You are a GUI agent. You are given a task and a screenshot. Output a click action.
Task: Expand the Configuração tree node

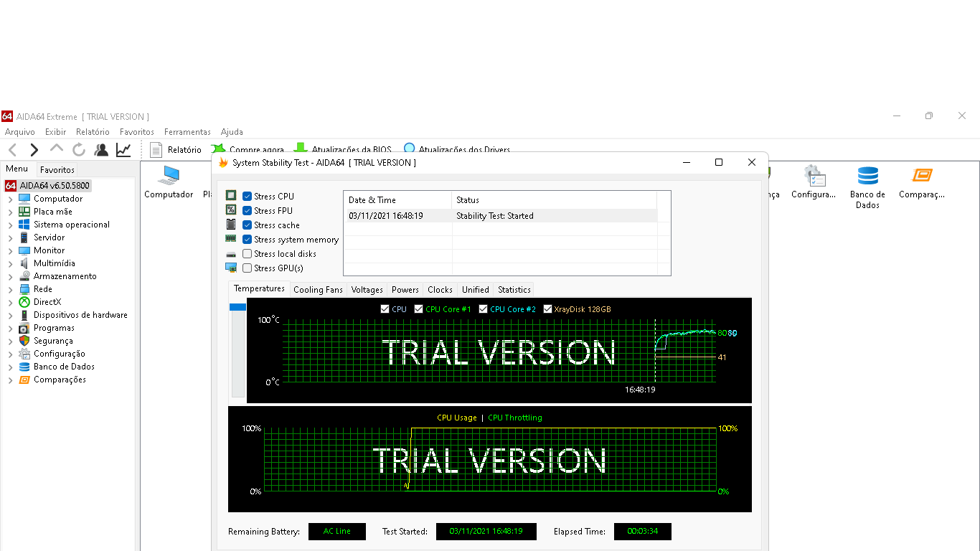point(10,354)
